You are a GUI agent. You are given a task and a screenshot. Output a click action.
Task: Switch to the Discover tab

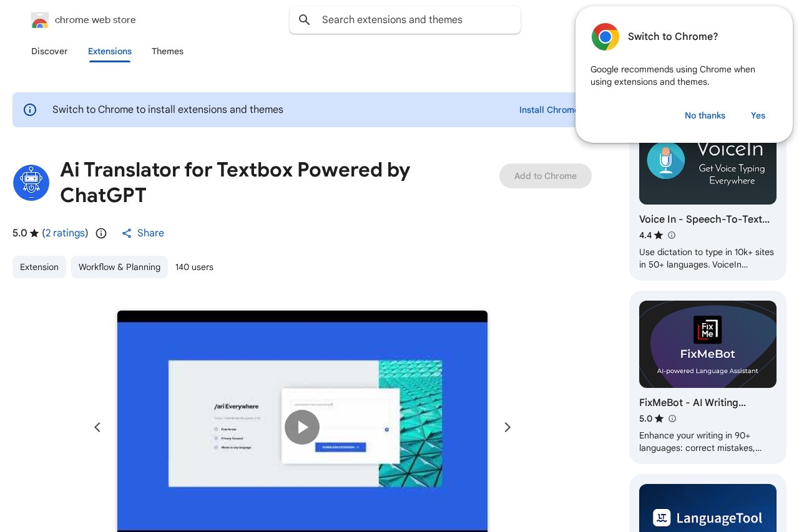coord(49,52)
